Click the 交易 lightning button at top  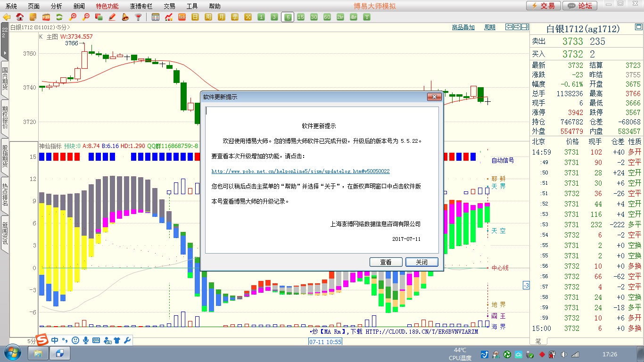pos(543,6)
